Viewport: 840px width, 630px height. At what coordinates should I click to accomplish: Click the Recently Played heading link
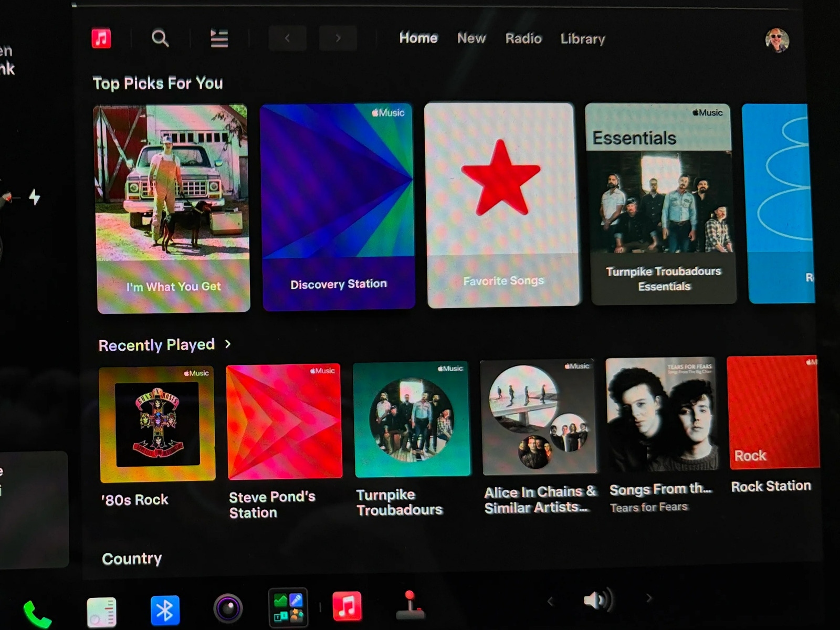click(x=156, y=345)
